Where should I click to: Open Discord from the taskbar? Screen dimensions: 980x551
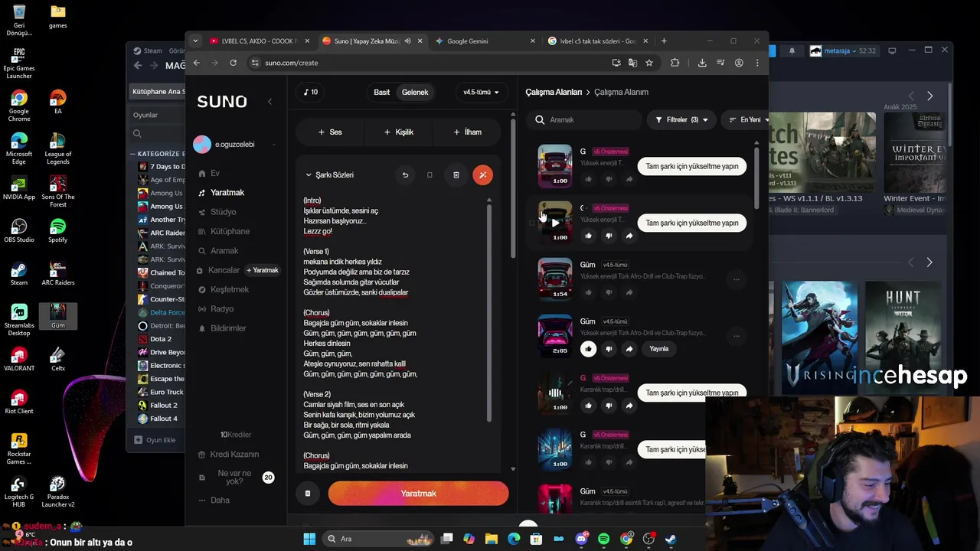click(x=581, y=539)
